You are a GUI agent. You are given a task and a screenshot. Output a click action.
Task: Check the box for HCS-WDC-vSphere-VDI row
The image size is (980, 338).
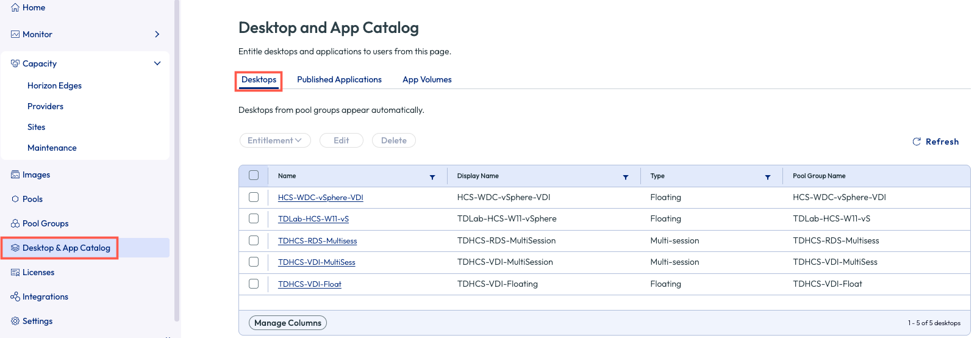pos(254,197)
